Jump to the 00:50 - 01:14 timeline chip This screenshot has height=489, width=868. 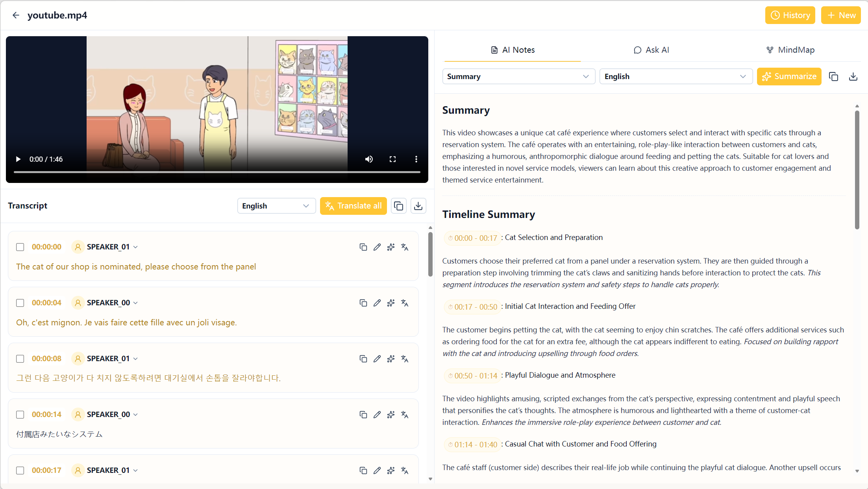pos(472,376)
